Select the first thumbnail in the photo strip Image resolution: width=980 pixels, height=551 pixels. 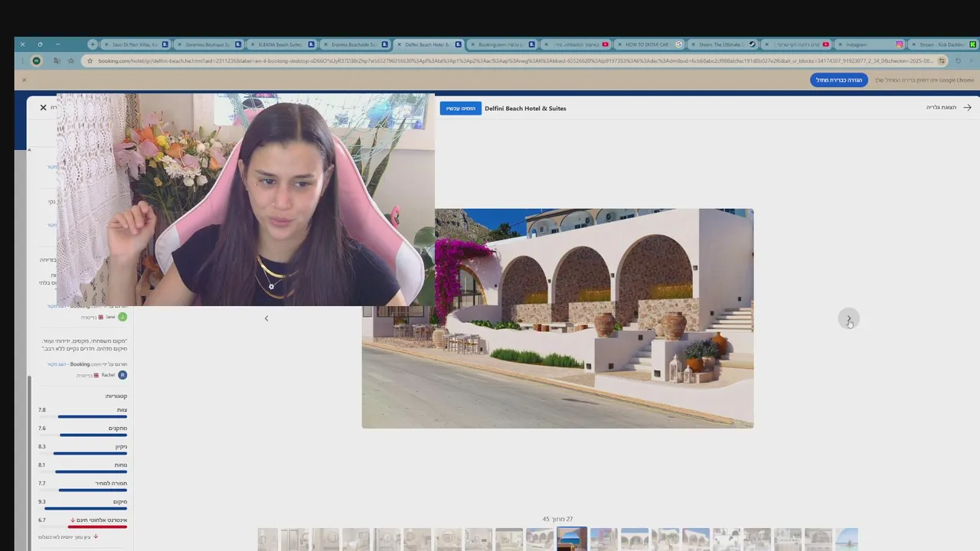pos(268,539)
